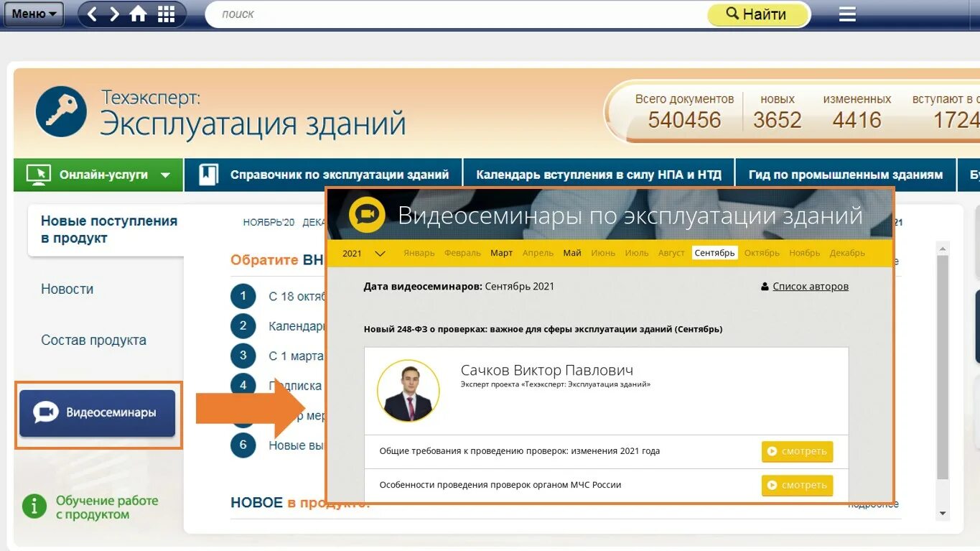Open Обучение работе с продуктом link

107,507
